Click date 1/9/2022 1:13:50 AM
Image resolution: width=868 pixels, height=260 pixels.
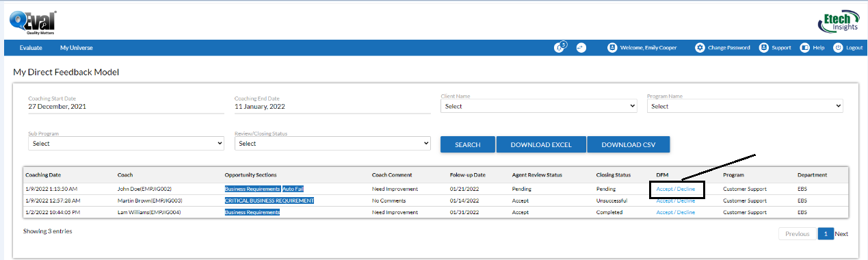(52, 189)
